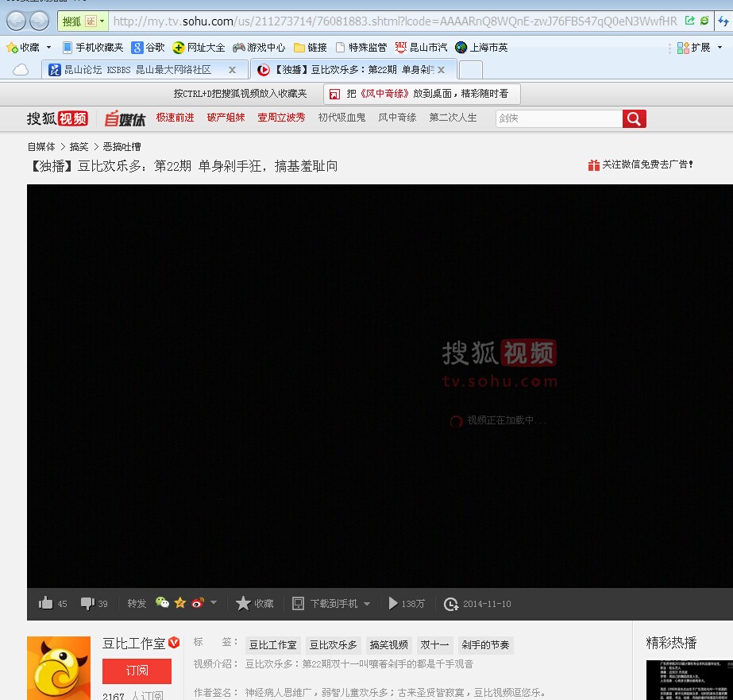Click 初代吸血鬼 in the nav bar

tap(341, 118)
